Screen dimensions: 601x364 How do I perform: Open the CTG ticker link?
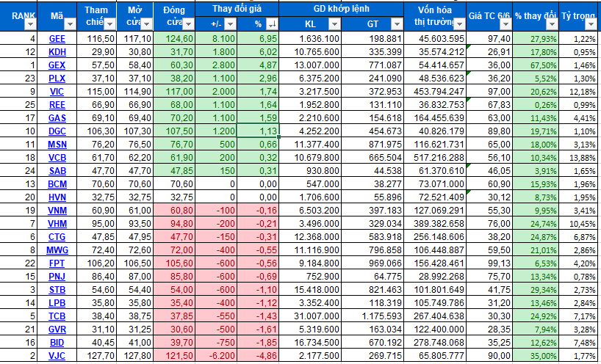click(57, 237)
